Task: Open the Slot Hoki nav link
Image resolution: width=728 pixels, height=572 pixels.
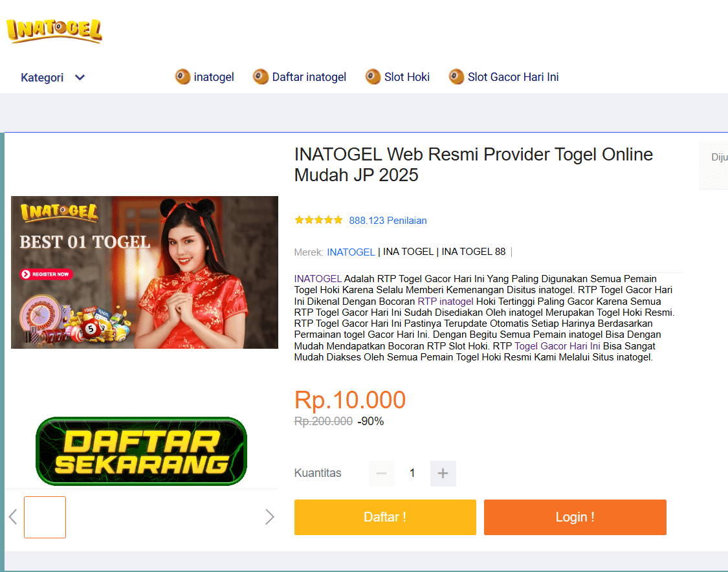Action: pos(407,77)
